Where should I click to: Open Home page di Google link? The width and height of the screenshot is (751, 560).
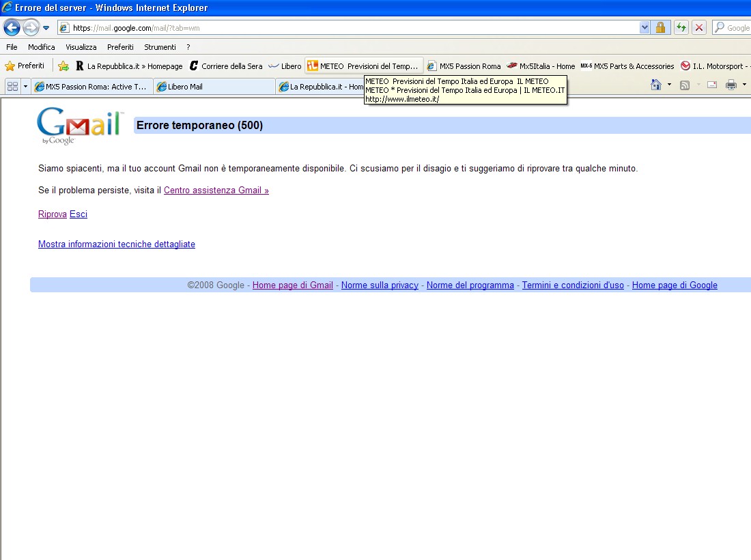coord(675,285)
